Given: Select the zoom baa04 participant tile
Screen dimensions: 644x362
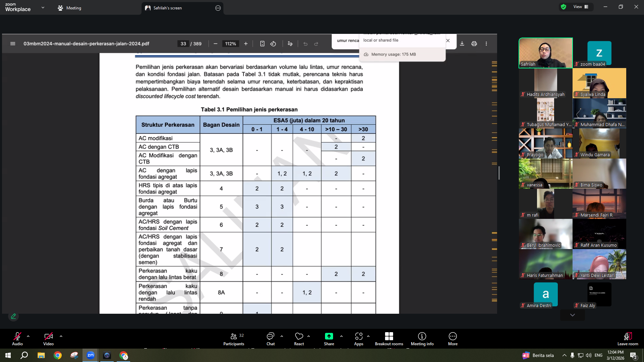Looking at the screenshot, I should click(x=599, y=53).
